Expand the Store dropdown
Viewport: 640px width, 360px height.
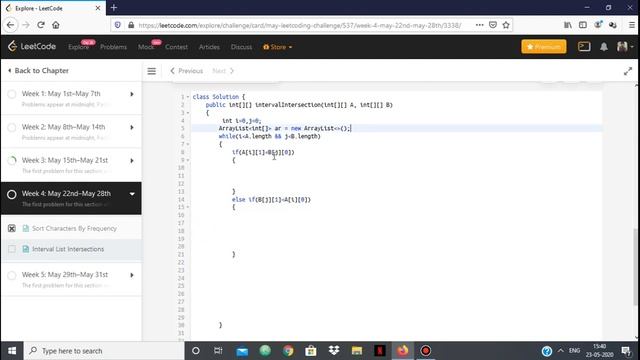(278, 47)
